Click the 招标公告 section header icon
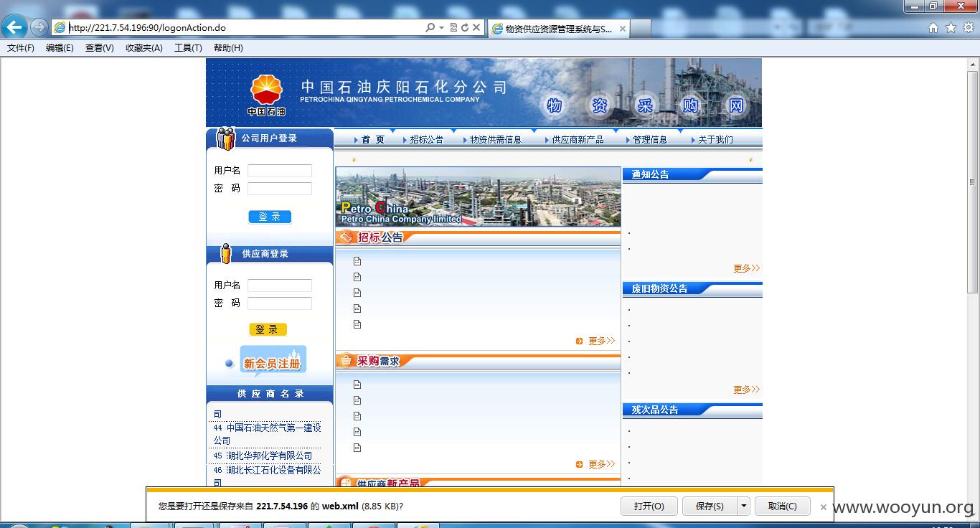 coord(347,237)
